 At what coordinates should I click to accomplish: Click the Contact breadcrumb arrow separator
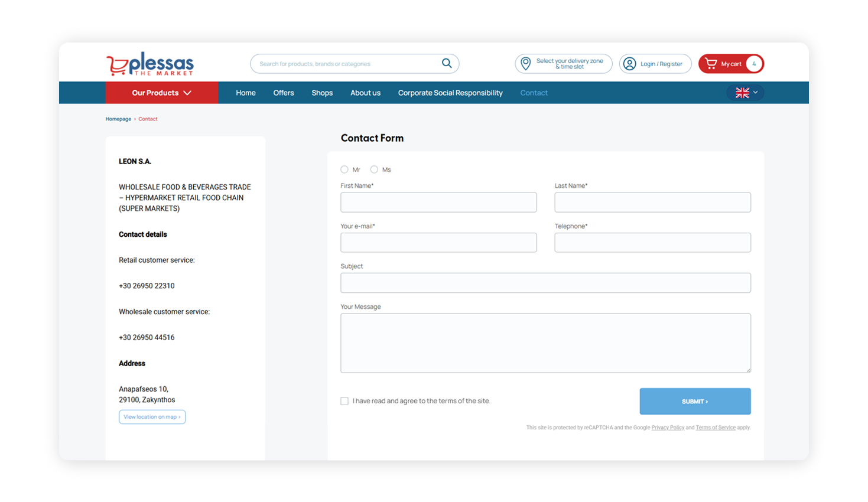134,119
